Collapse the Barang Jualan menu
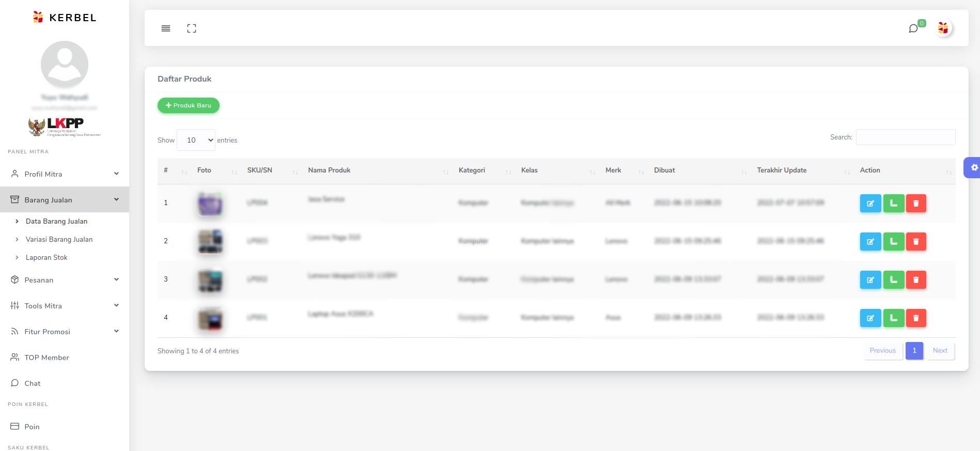Image resolution: width=980 pixels, height=451 pixels. (x=65, y=200)
